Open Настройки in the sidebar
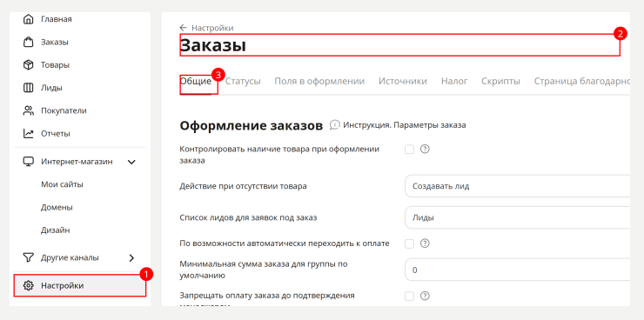 point(80,285)
